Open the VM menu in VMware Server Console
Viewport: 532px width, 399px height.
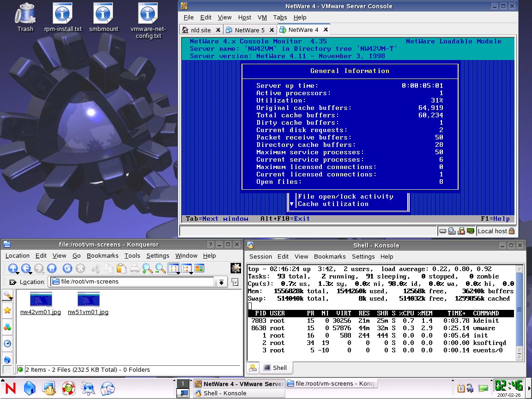coord(262,18)
